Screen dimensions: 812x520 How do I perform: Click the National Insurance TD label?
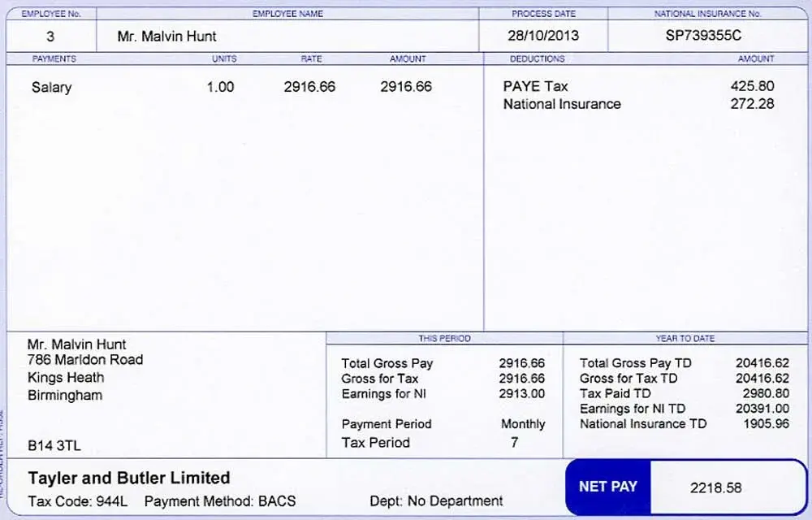pos(642,423)
